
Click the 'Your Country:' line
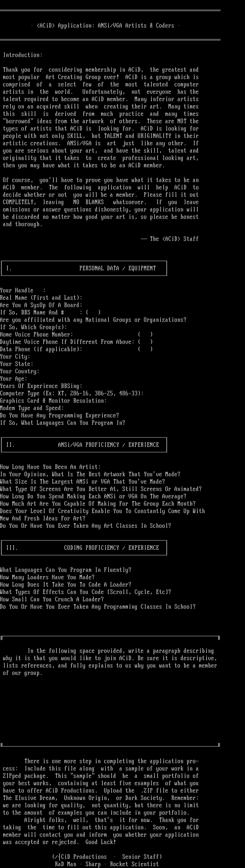pyautogui.click(x=20, y=371)
